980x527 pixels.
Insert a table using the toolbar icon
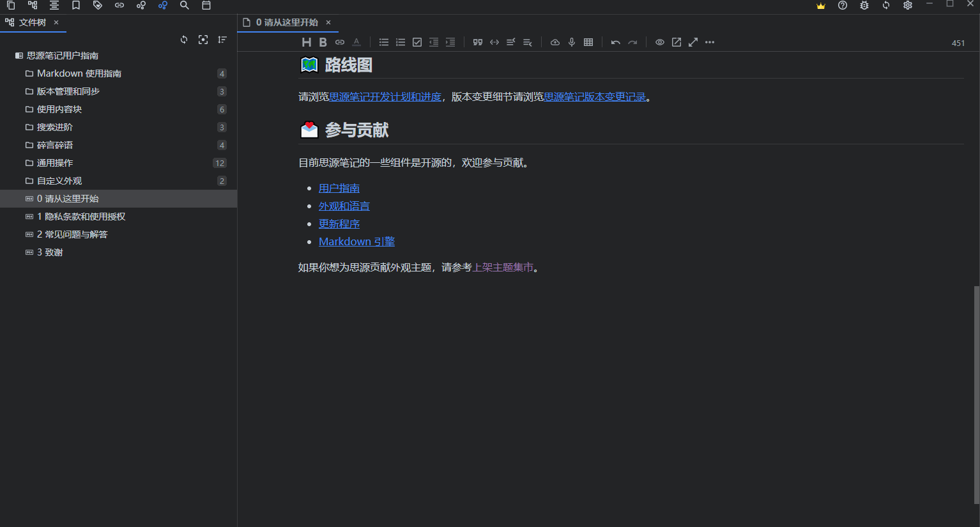pyautogui.click(x=588, y=42)
